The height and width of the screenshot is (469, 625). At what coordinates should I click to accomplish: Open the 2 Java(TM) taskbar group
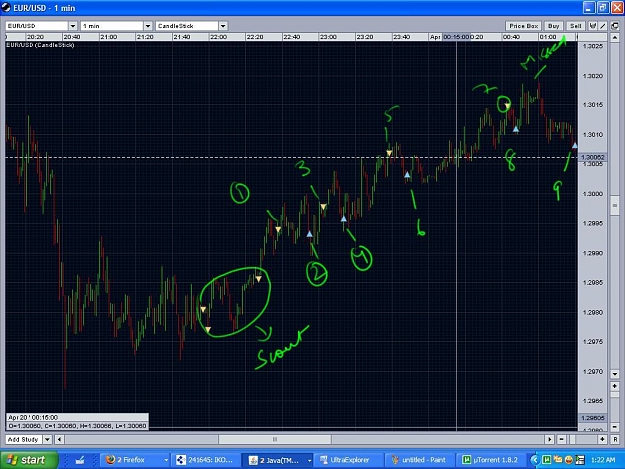(278, 460)
